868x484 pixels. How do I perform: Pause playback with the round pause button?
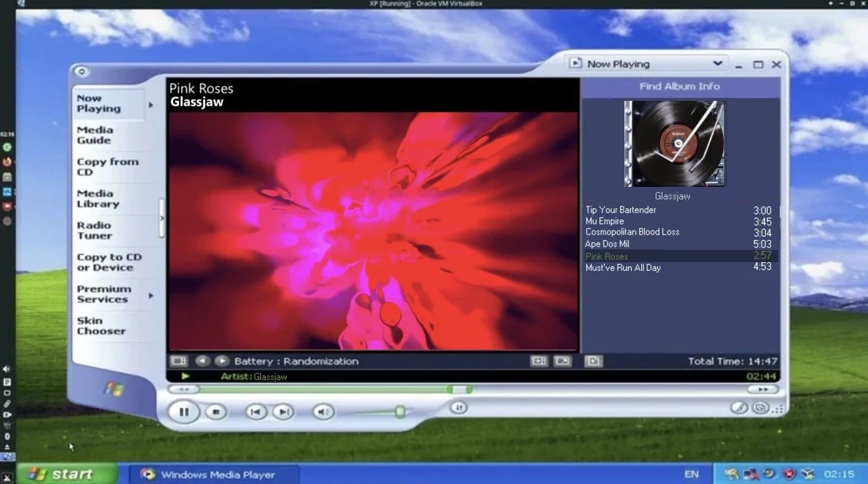pos(184,411)
